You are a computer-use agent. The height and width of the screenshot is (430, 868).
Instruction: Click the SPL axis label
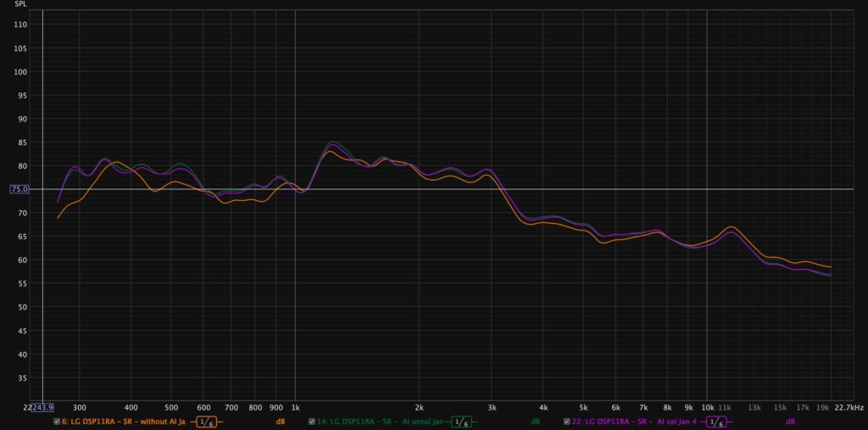[21, 5]
